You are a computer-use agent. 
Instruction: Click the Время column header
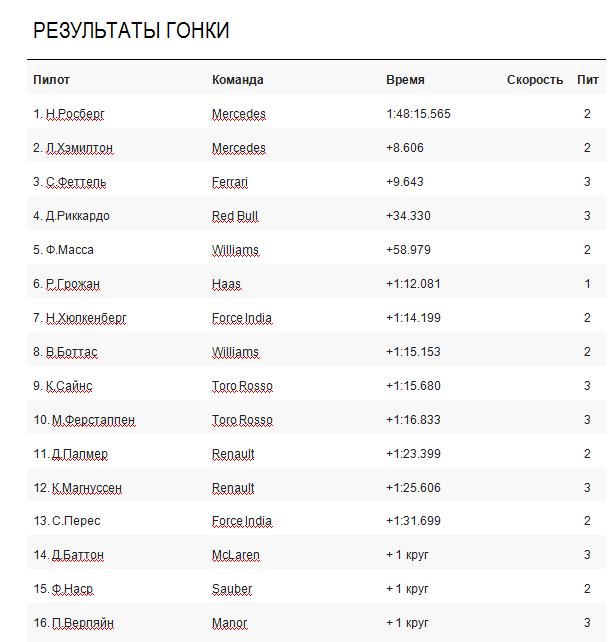[405, 79]
